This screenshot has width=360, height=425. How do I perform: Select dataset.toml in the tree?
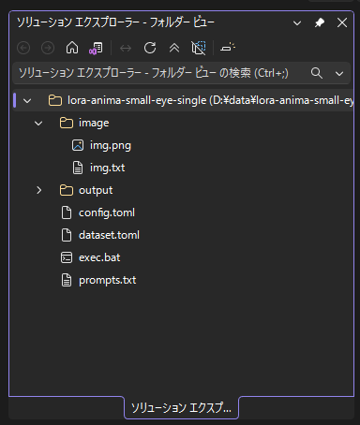coord(183,235)
